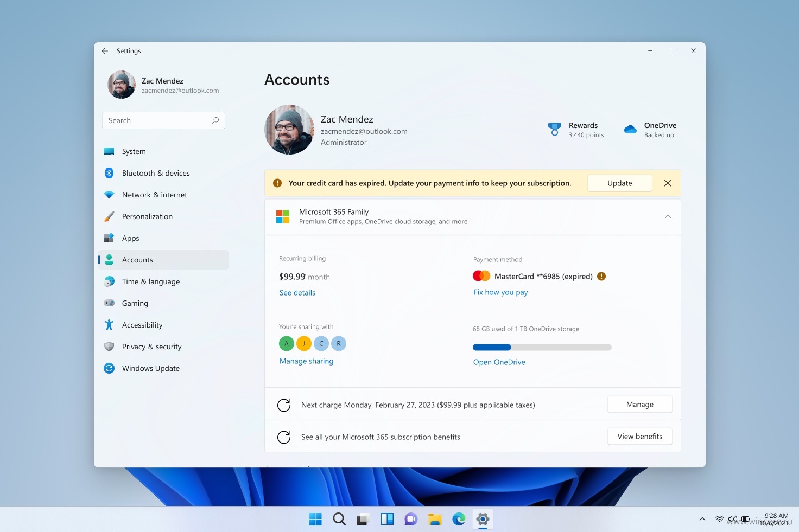Click the Microsoft 365 four-color logo
Screen dimensions: 799x532
pos(283,217)
